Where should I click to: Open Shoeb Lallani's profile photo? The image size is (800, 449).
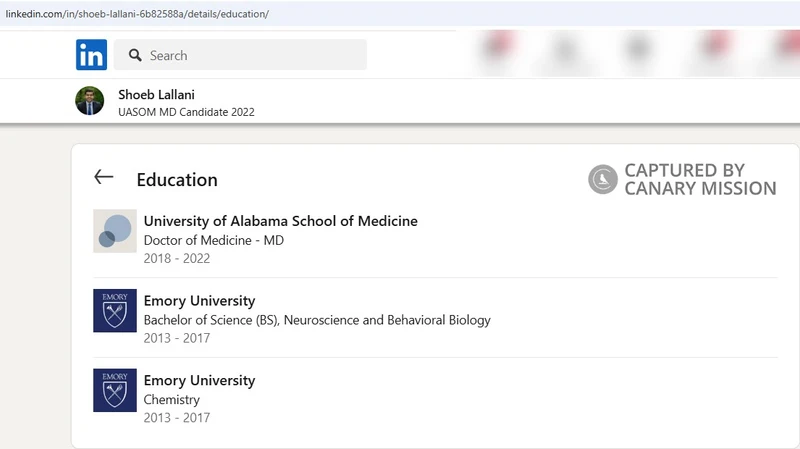click(x=90, y=101)
